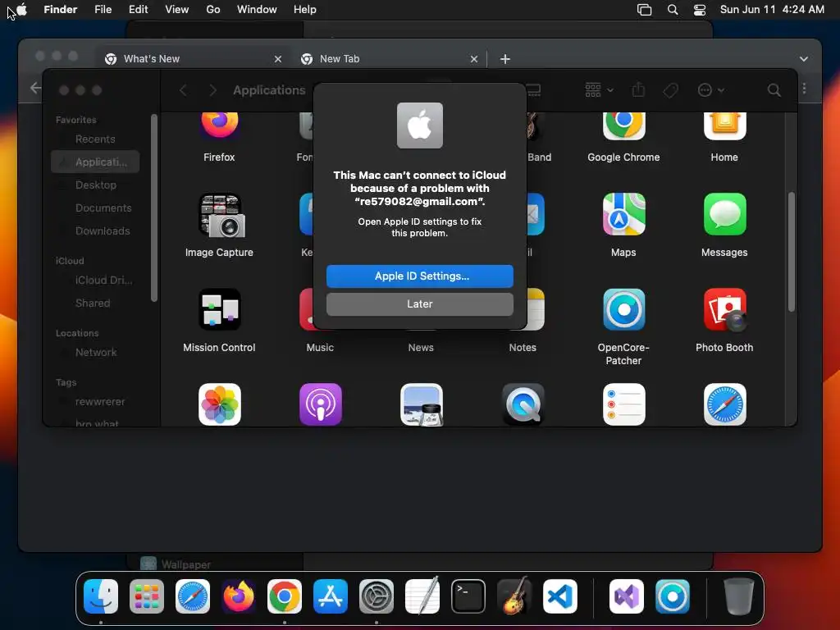Open the Go menu
The image size is (840, 630).
point(213,10)
